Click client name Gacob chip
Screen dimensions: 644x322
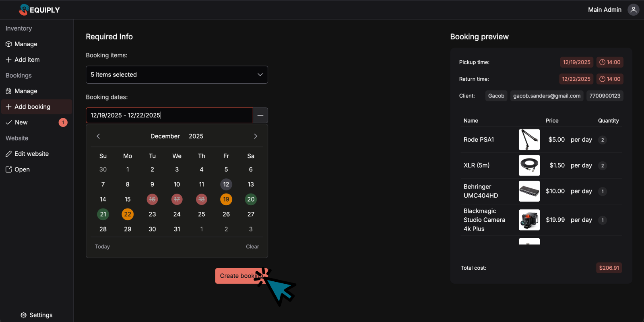[496, 96]
